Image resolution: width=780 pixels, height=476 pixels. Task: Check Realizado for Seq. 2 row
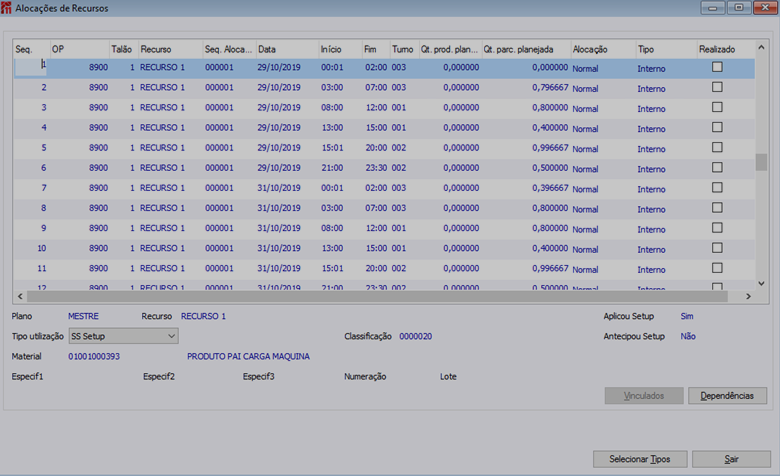coord(717,87)
